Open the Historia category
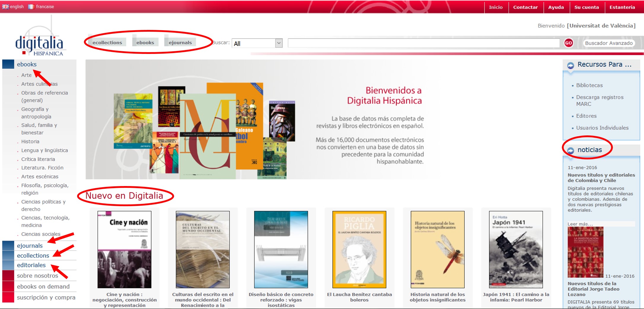Viewport: 644px width, 309px height. pyautogui.click(x=30, y=142)
